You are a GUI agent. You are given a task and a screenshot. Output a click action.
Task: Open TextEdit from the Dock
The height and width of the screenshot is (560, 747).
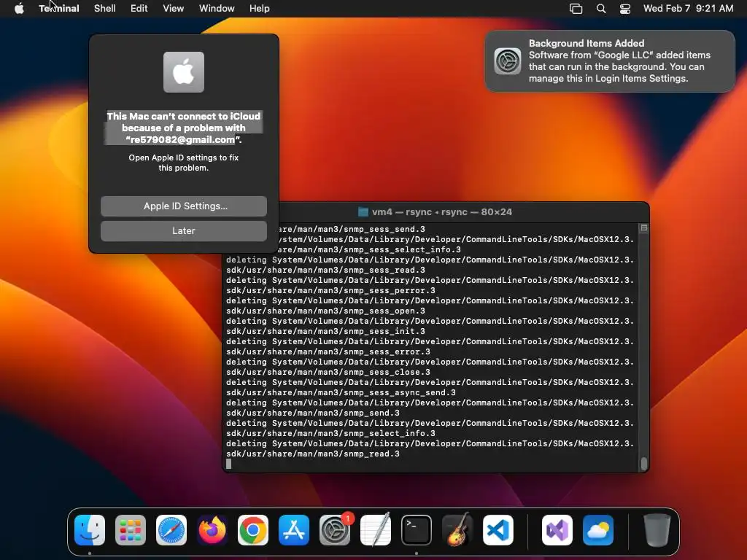pos(376,530)
